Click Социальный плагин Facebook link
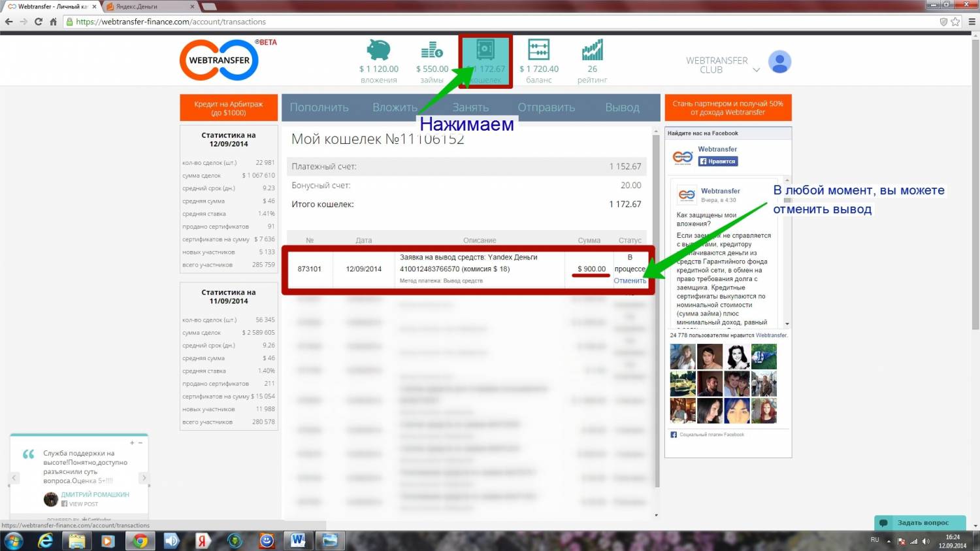 coord(711,435)
